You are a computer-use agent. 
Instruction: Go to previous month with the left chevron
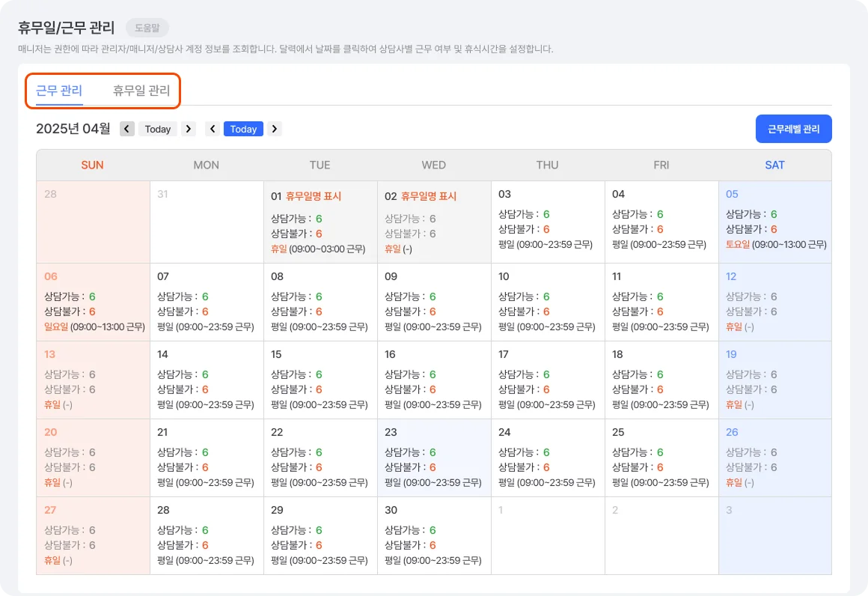pos(126,129)
